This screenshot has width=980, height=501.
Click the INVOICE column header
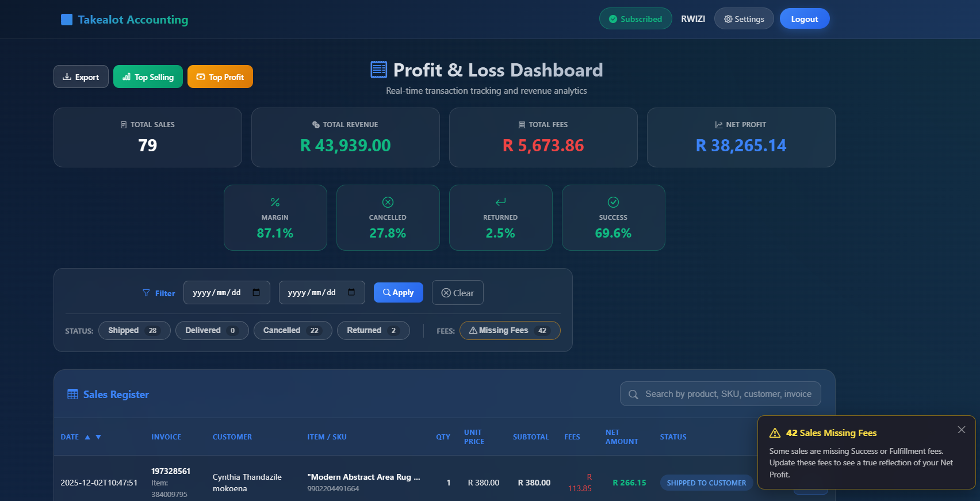[x=166, y=437]
